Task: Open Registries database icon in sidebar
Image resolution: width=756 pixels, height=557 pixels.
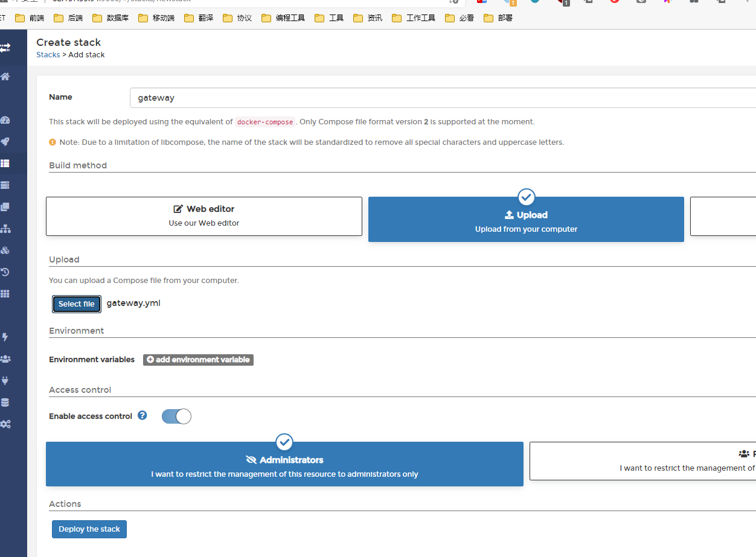Action: (x=5, y=403)
